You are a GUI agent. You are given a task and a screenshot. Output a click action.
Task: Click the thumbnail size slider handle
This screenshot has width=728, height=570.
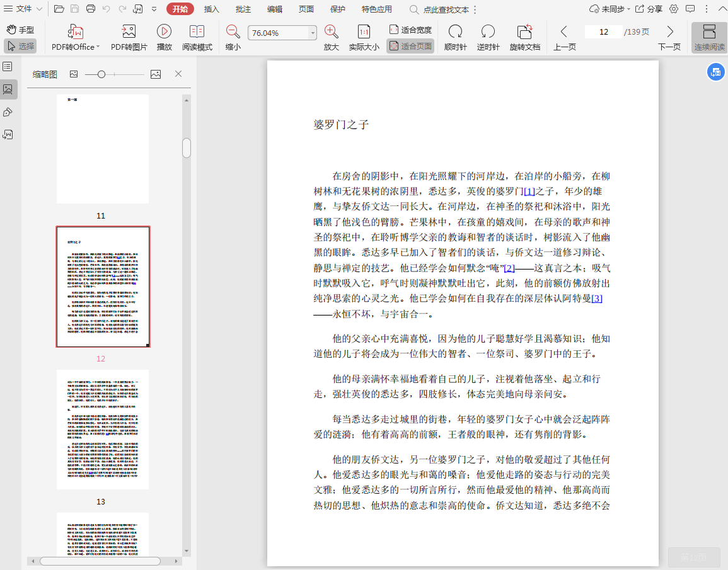(101, 74)
